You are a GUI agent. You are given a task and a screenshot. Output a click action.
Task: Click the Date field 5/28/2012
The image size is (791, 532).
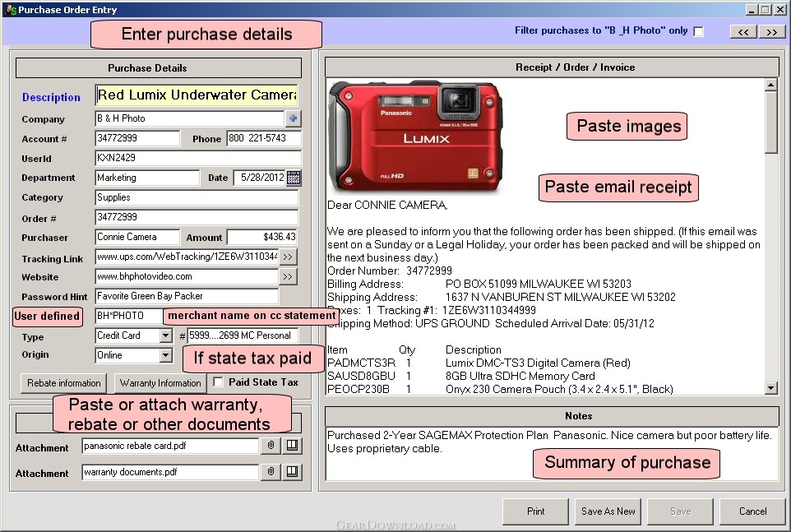[x=259, y=178]
